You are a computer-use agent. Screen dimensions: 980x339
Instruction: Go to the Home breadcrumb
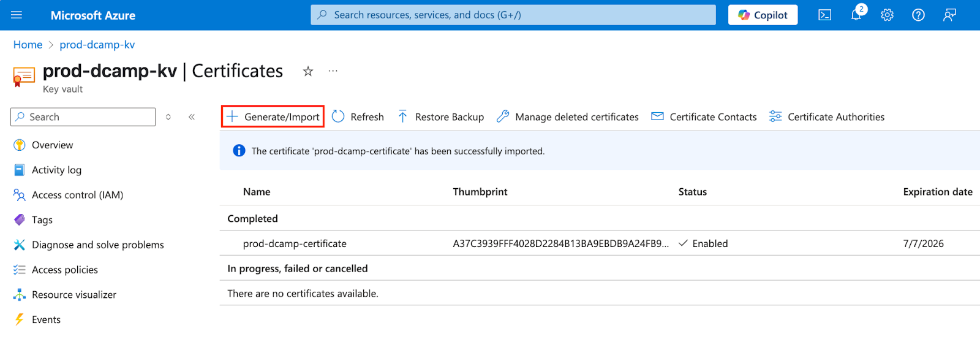point(28,45)
